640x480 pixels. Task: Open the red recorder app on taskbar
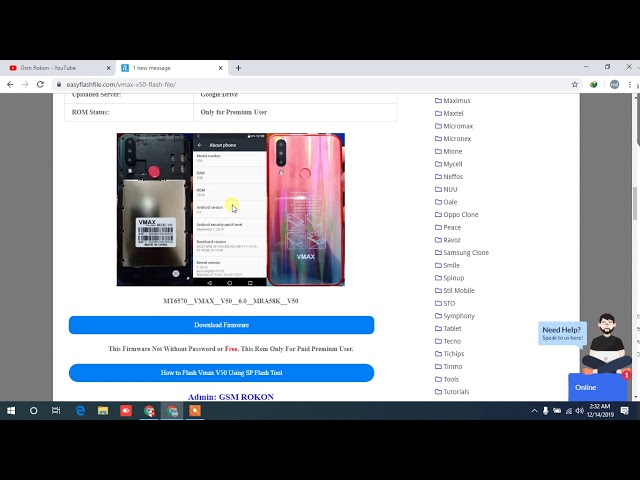pos(126,411)
